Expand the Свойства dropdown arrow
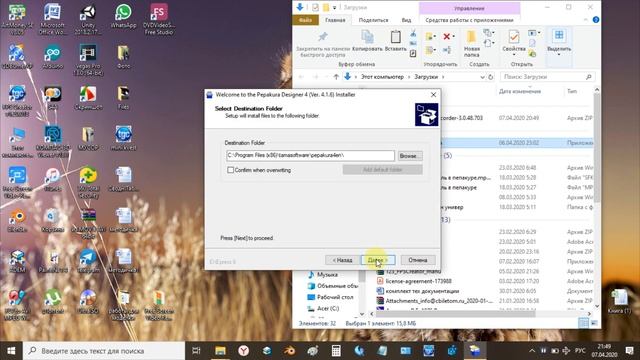Screen dimensions: 640x360 (513, 54)
